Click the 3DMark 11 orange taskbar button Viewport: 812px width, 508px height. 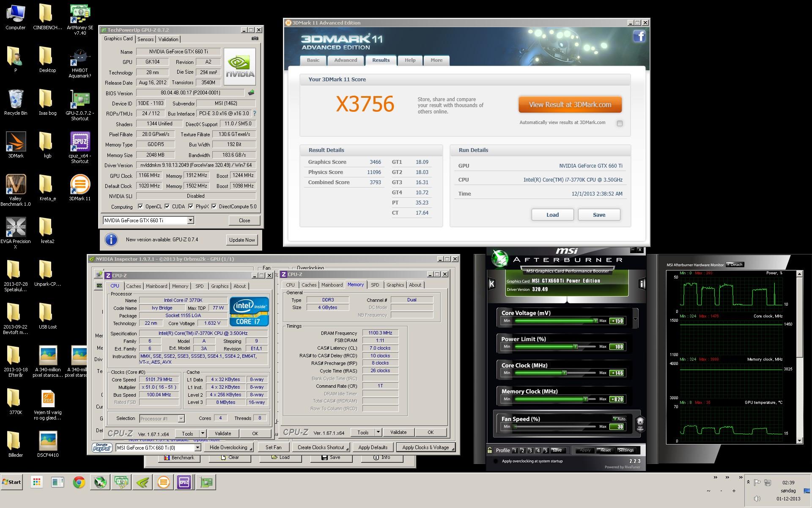tap(163, 482)
